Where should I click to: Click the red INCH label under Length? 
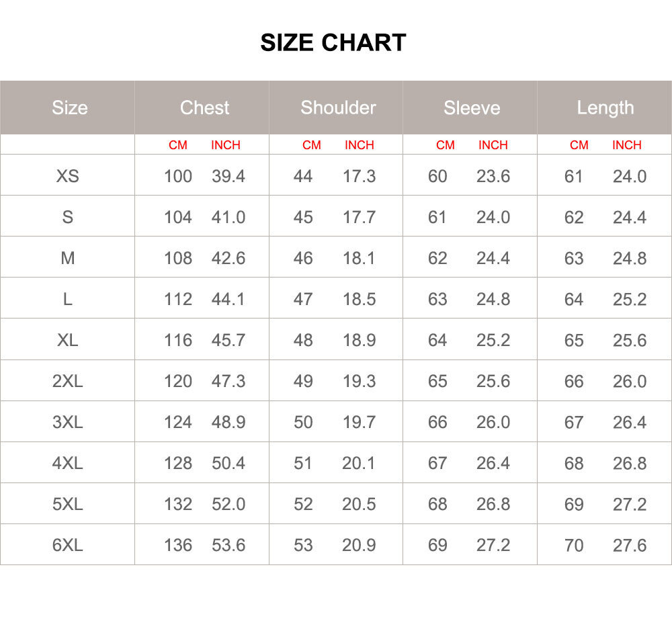click(x=626, y=145)
